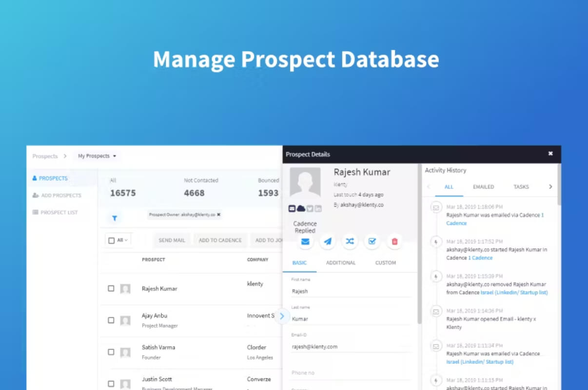Click the LinkedIn icon under the prospect avatar
The image size is (588, 390).
coord(318,209)
